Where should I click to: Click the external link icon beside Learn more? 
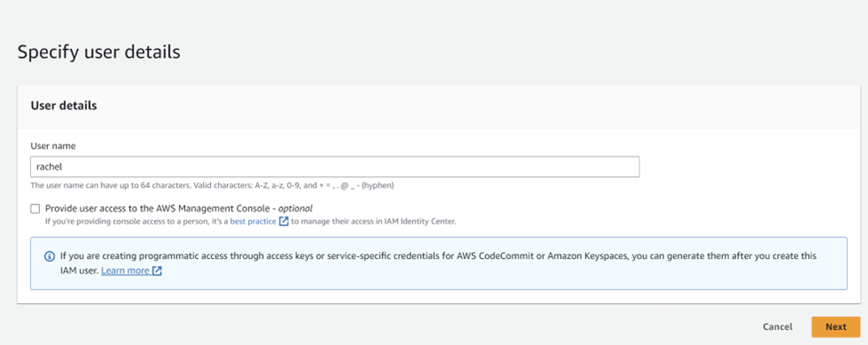click(157, 271)
